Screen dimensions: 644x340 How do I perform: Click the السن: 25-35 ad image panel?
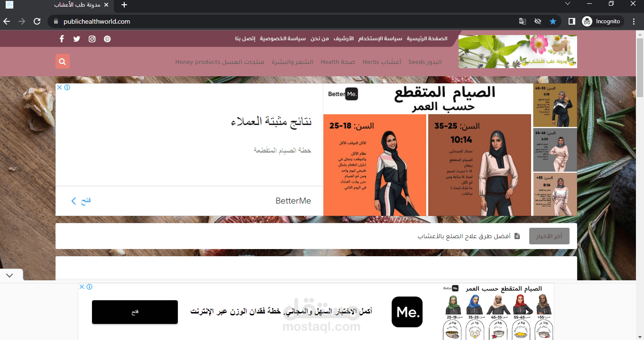(x=479, y=165)
